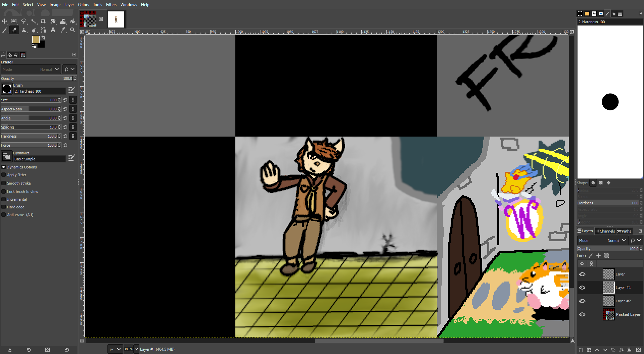This screenshot has width=644, height=354.
Task: Select the Text tool
Action: [x=53, y=30]
